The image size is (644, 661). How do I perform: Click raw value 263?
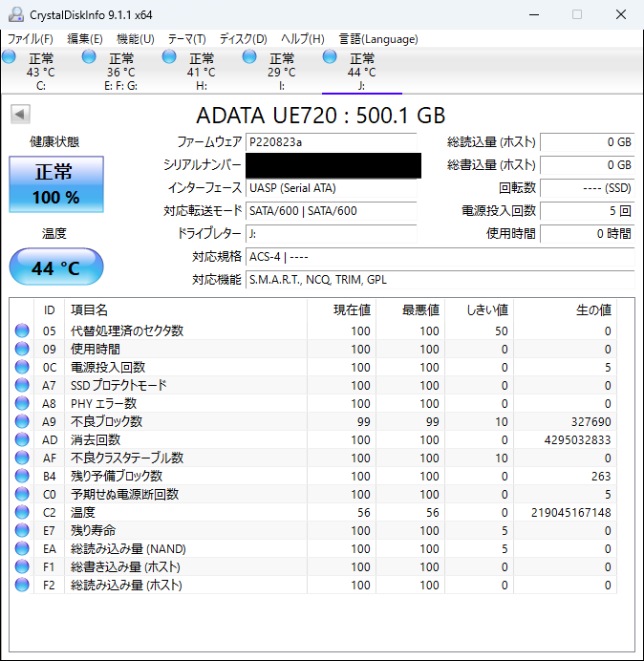point(601,477)
